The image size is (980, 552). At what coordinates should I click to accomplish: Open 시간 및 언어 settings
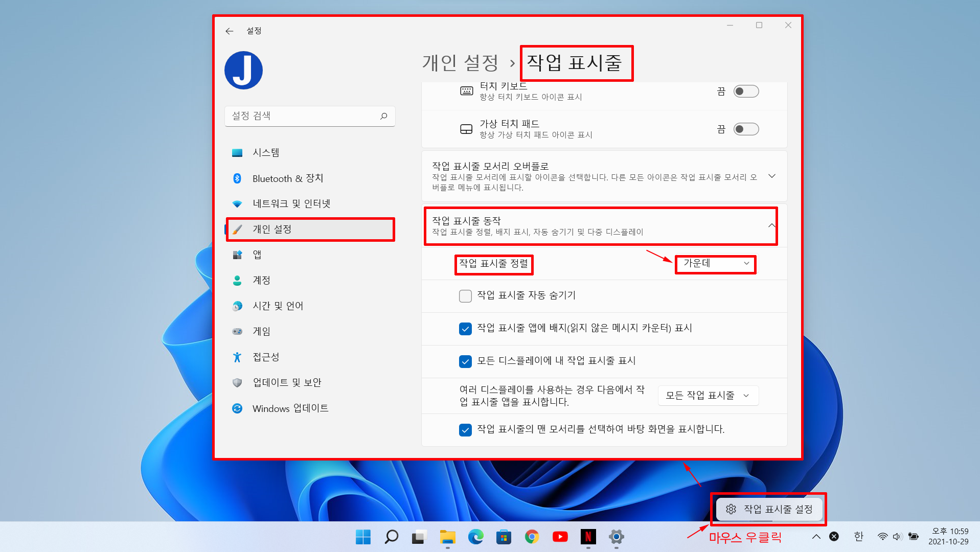point(310,306)
